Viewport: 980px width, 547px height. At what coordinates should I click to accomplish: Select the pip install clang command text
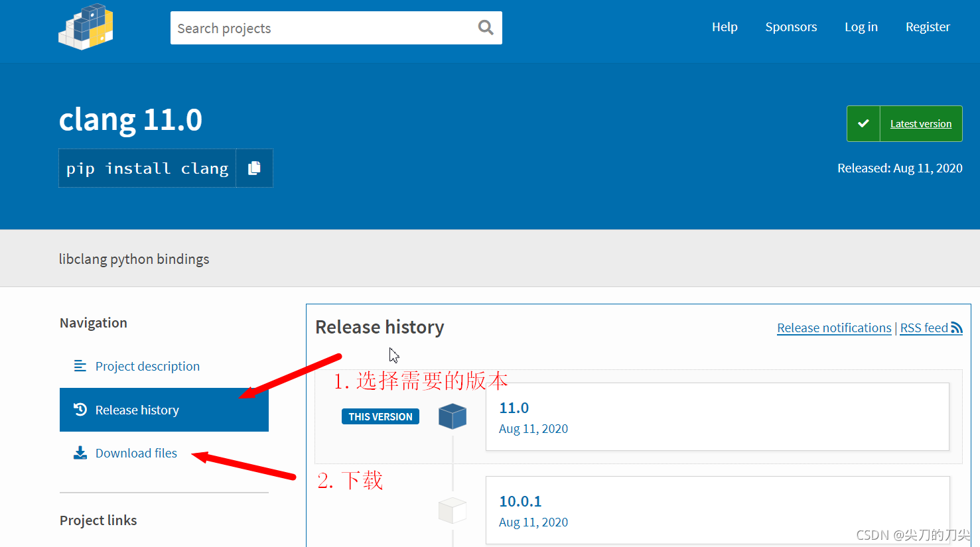coord(147,168)
